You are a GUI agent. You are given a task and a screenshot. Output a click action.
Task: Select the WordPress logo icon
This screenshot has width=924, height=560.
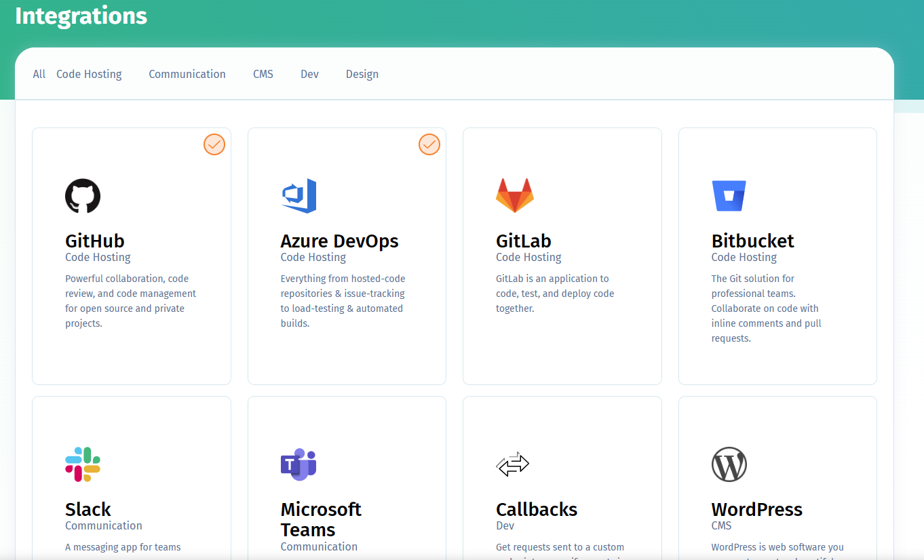pos(729,464)
